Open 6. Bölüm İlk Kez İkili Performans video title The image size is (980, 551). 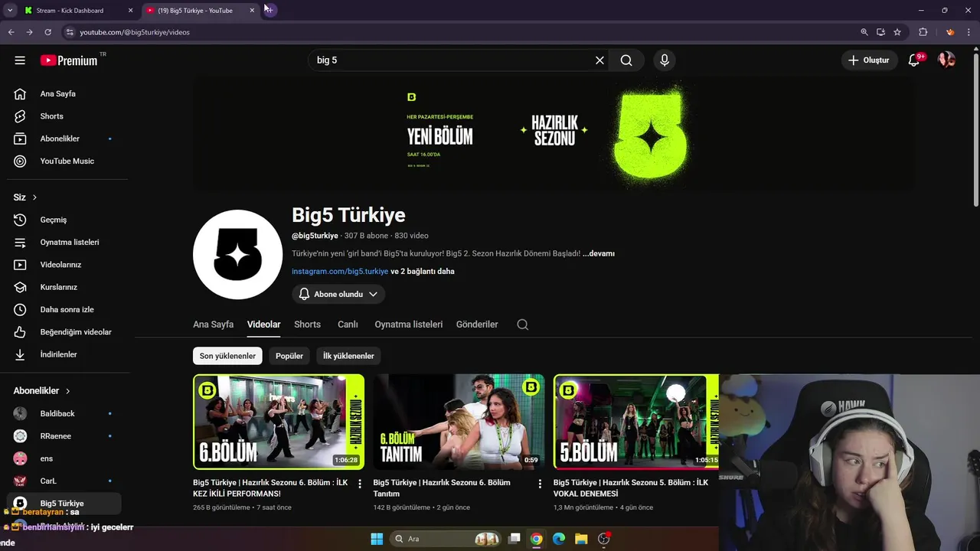click(x=270, y=488)
